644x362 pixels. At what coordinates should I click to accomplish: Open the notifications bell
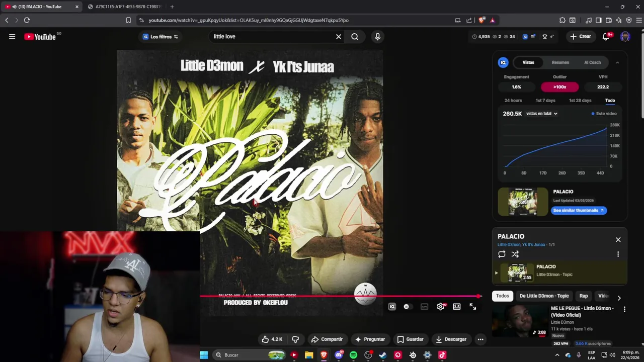606,37
